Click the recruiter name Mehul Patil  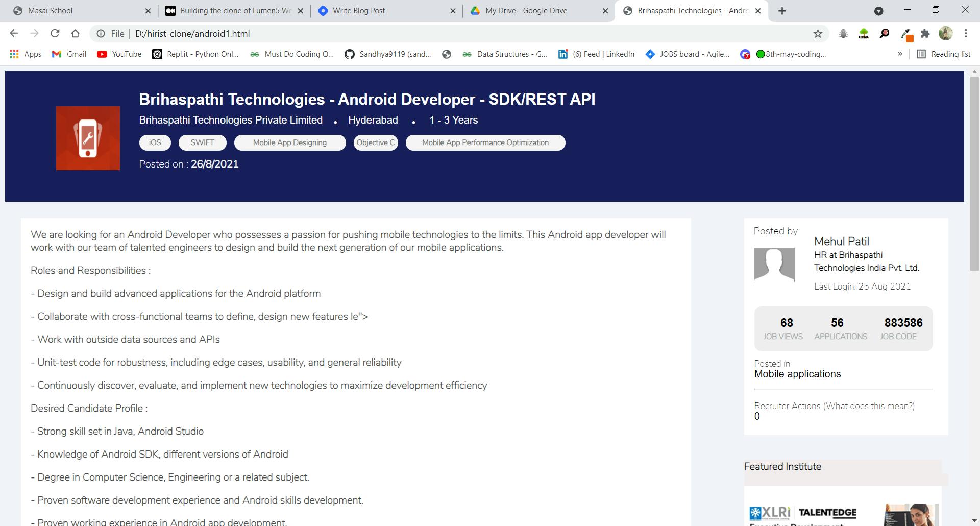click(842, 241)
